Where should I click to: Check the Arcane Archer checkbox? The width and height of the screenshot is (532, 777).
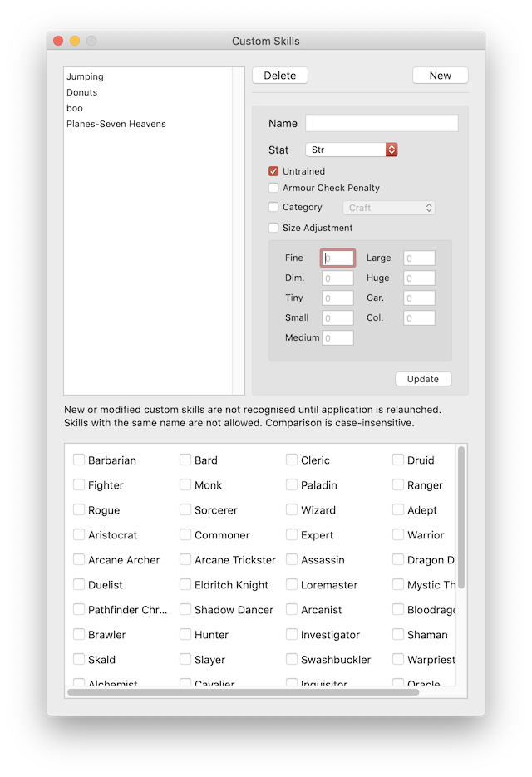pos(79,559)
